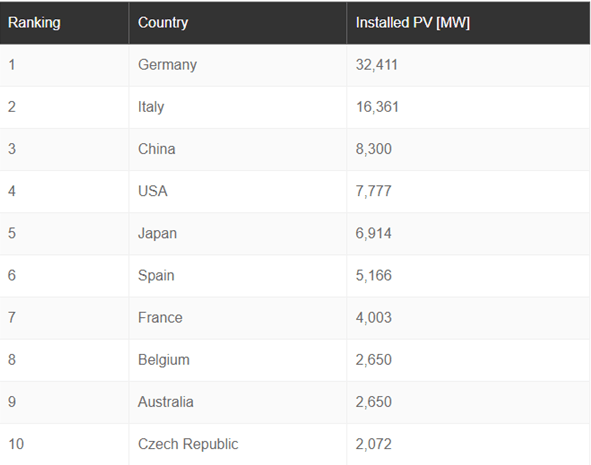Viewport: 591px width, 465px height.
Task: Select the Belgium country cell
Action: pyautogui.click(x=237, y=361)
